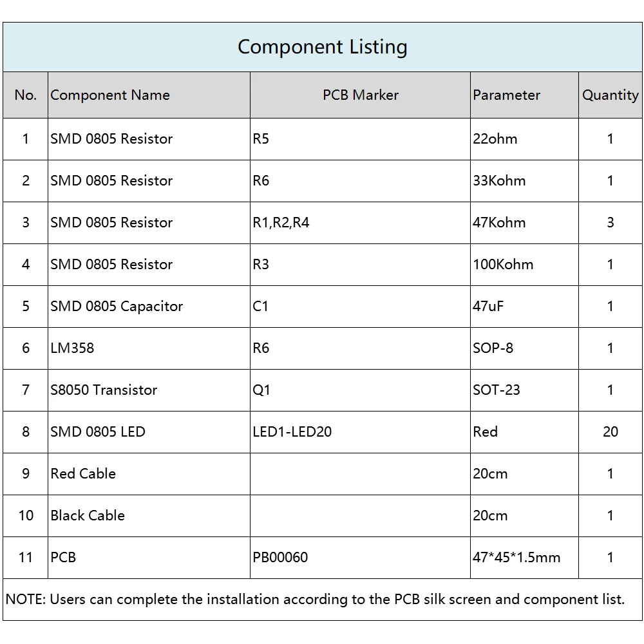Select the LM358 component cell
The height and width of the screenshot is (644, 644).
pos(72,348)
